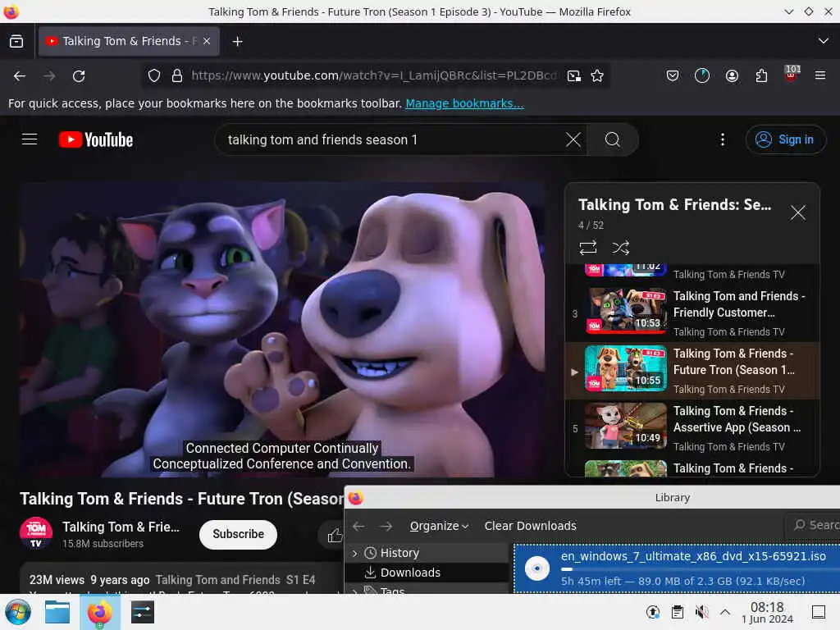Click the YouTube search magnifier button

click(x=613, y=139)
